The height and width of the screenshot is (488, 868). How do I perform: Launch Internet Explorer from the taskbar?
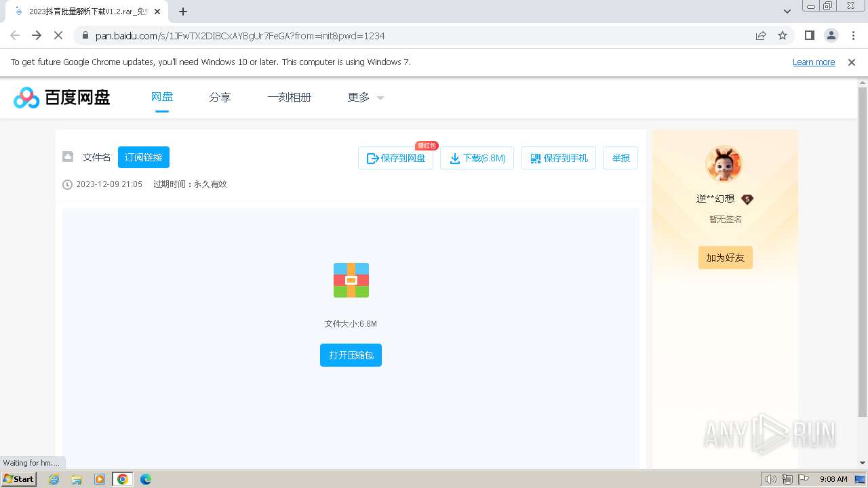[x=54, y=479]
